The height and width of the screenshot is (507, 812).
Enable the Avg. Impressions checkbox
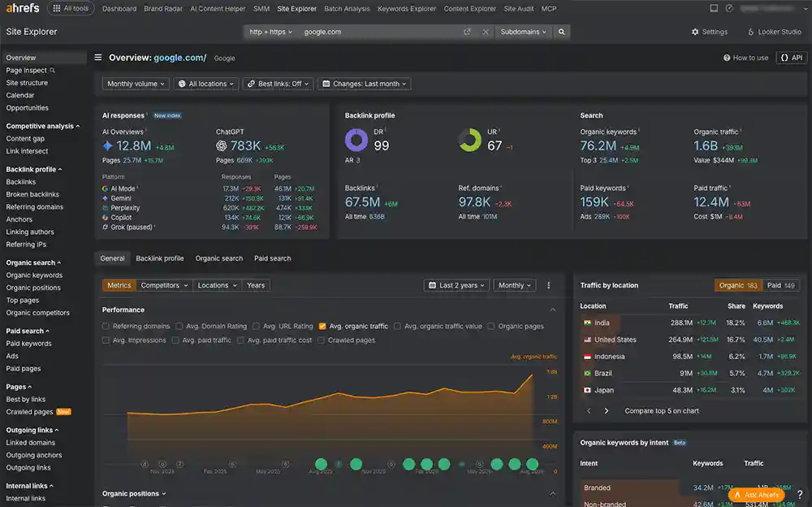[106, 340]
